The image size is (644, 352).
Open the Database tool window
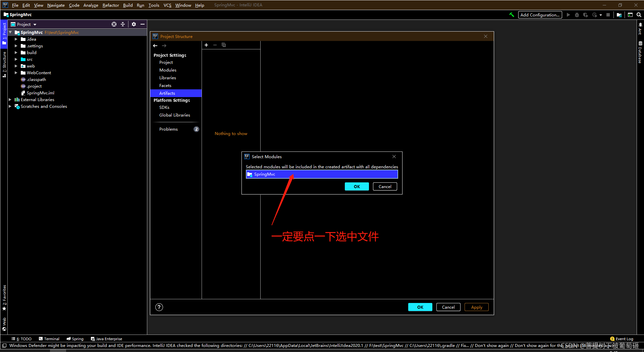coord(640,52)
